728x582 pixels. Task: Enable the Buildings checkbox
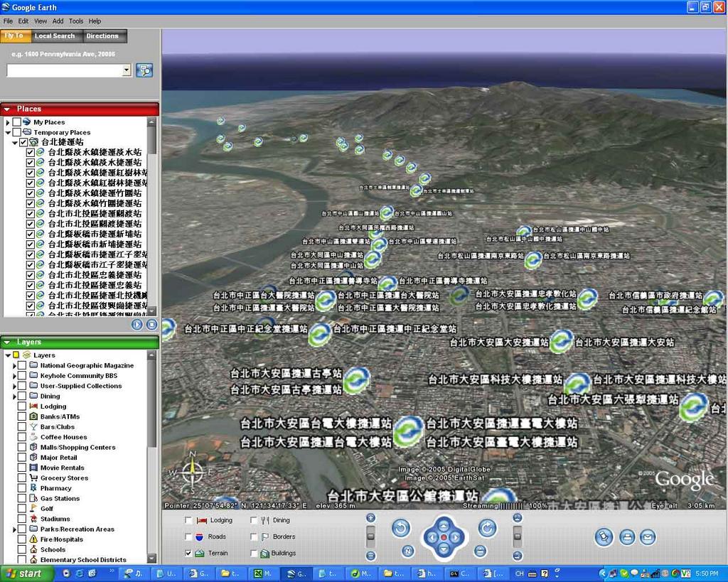[x=254, y=554]
